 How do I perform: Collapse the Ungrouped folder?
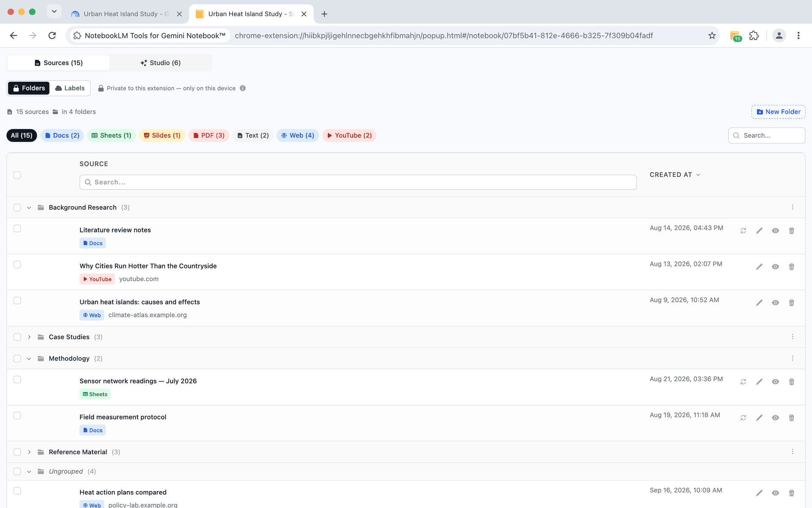coord(29,472)
